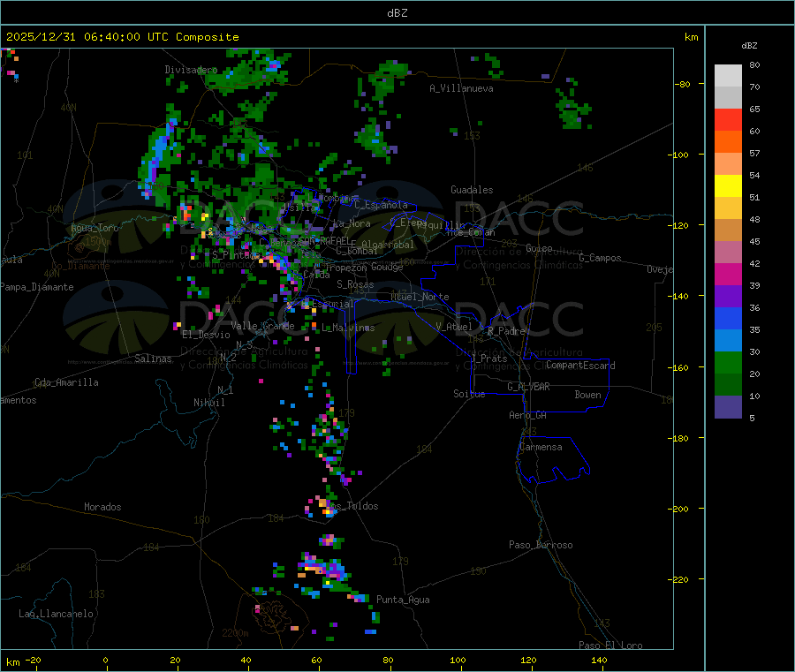Click the C_Española map label

click(x=381, y=205)
